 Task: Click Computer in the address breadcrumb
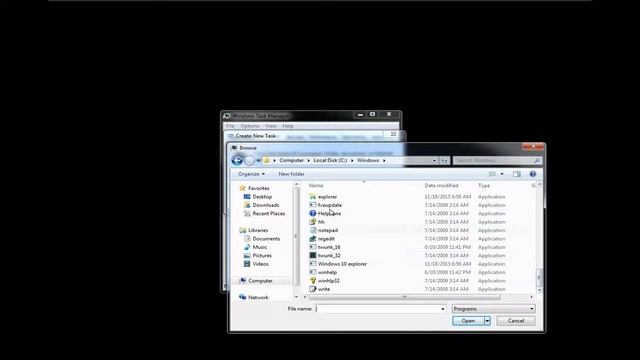291,160
